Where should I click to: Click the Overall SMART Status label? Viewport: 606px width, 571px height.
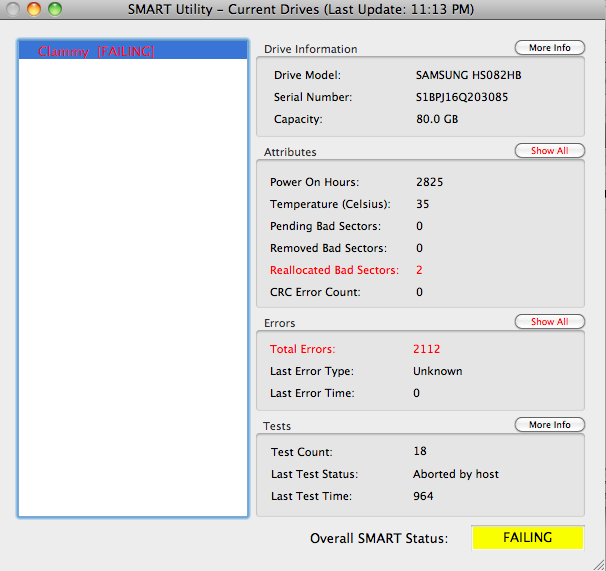click(379, 538)
